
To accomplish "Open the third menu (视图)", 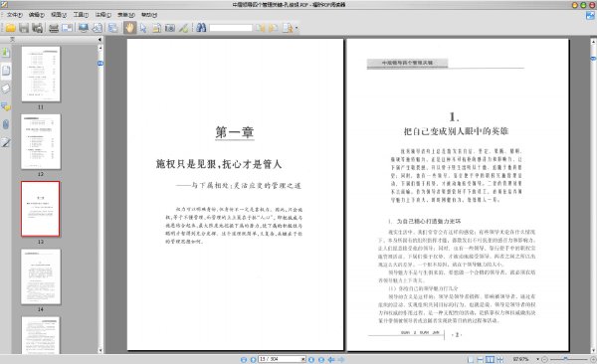I will (59, 15).
